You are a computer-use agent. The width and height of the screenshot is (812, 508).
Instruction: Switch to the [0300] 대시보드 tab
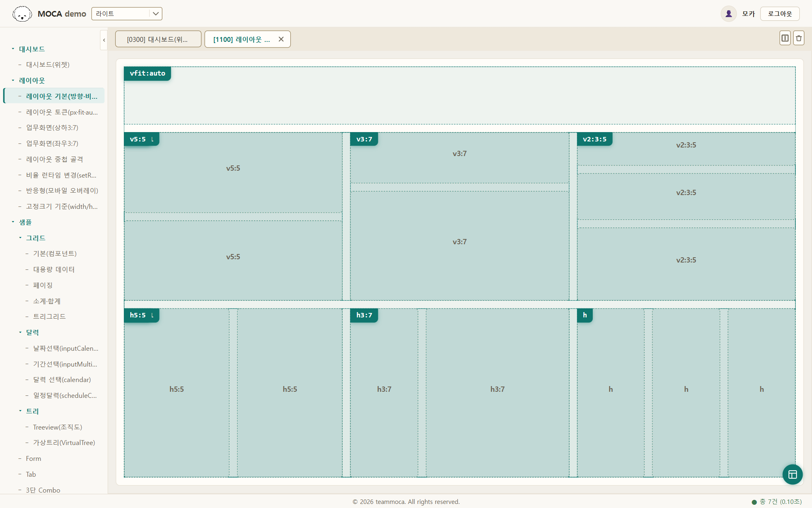coord(158,39)
